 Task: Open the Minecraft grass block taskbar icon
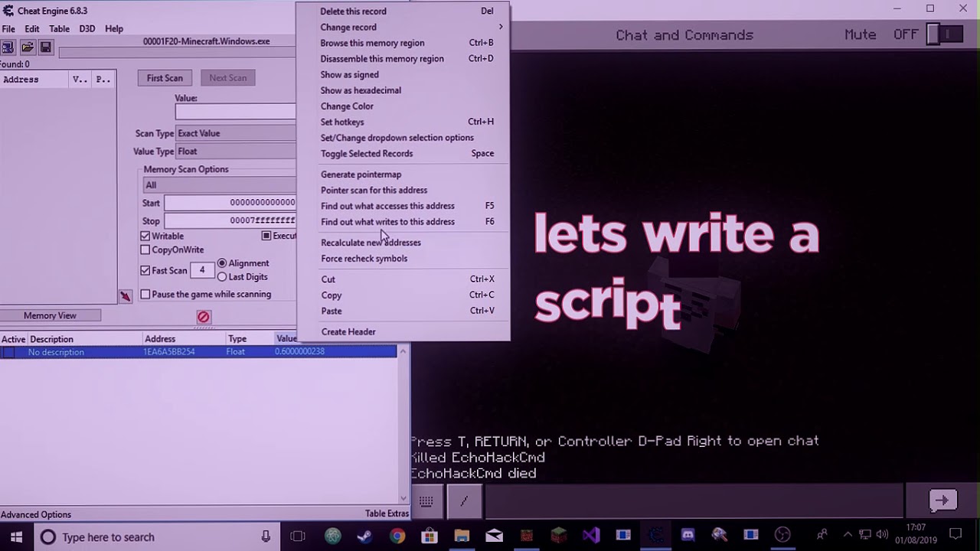(x=558, y=536)
